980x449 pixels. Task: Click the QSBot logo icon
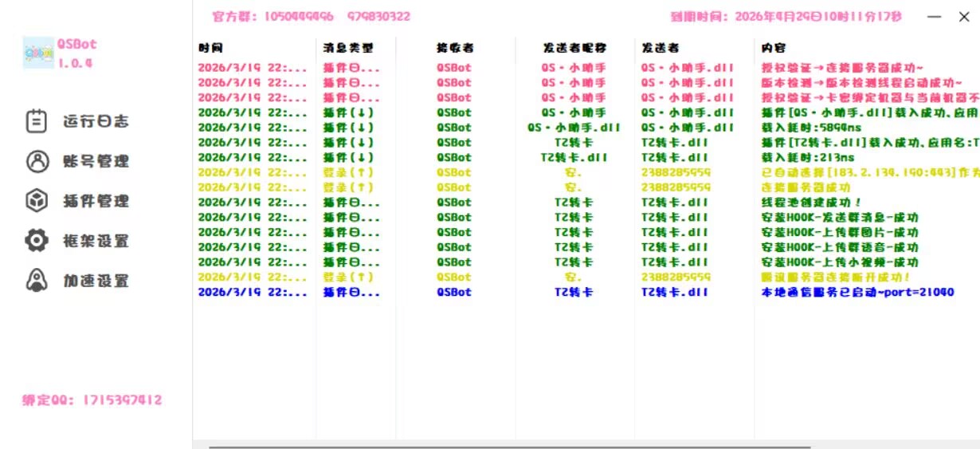(38, 53)
